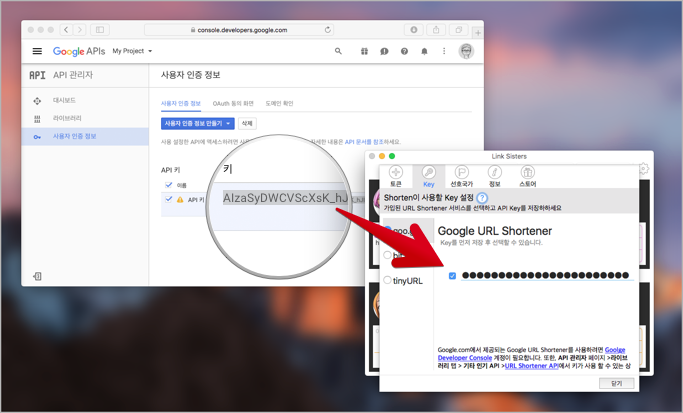Viewport: 683px width, 413px height.
Task: Open the API 문서를 참조 link
Action: click(x=364, y=142)
